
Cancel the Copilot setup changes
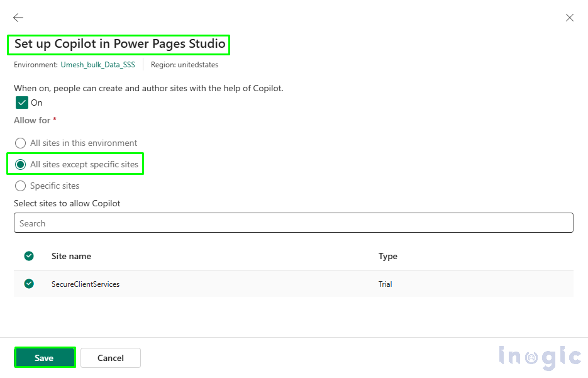(x=111, y=358)
